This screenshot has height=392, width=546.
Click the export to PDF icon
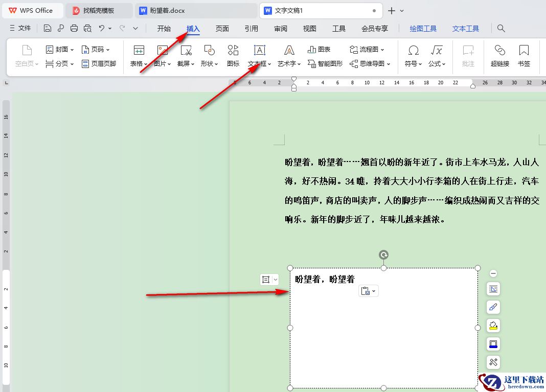coord(61,28)
